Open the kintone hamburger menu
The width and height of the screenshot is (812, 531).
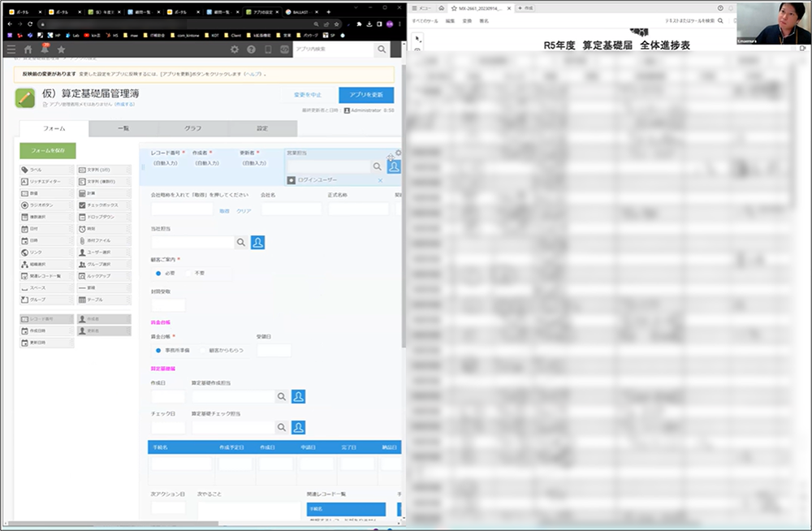[11, 50]
